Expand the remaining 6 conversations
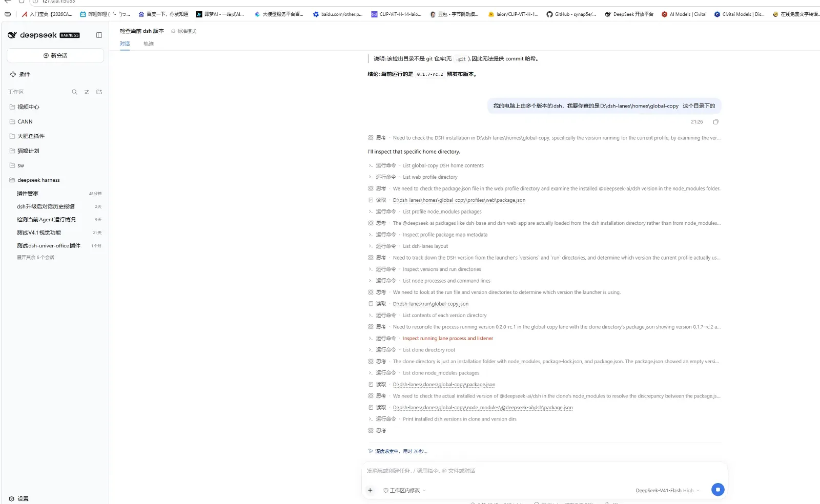The width and height of the screenshot is (820, 504). (x=35, y=258)
